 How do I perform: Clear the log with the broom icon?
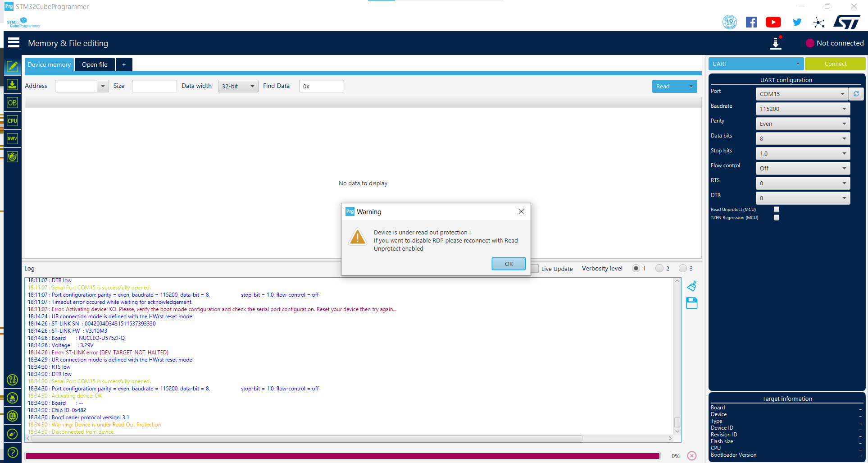click(x=692, y=286)
